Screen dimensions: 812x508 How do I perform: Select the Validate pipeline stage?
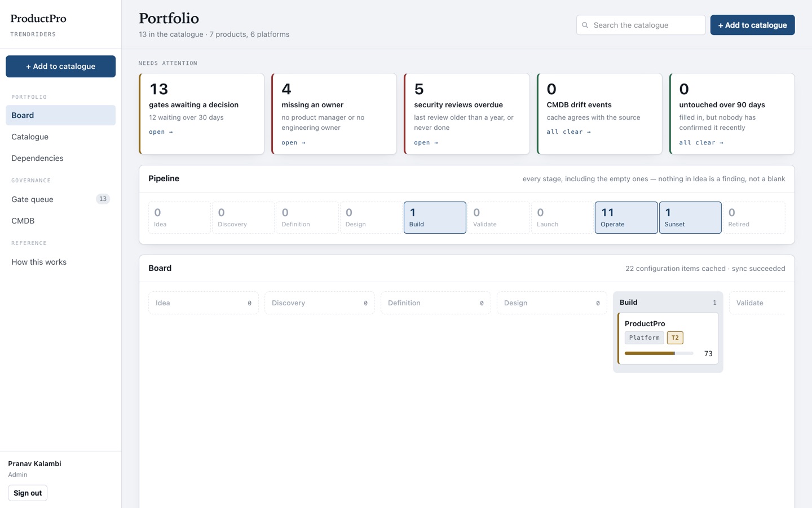(498, 217)
